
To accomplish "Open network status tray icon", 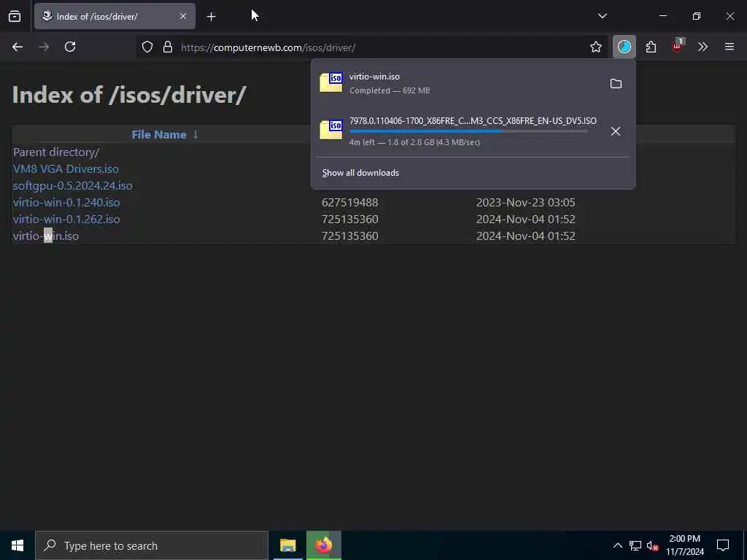I will 635,545.
